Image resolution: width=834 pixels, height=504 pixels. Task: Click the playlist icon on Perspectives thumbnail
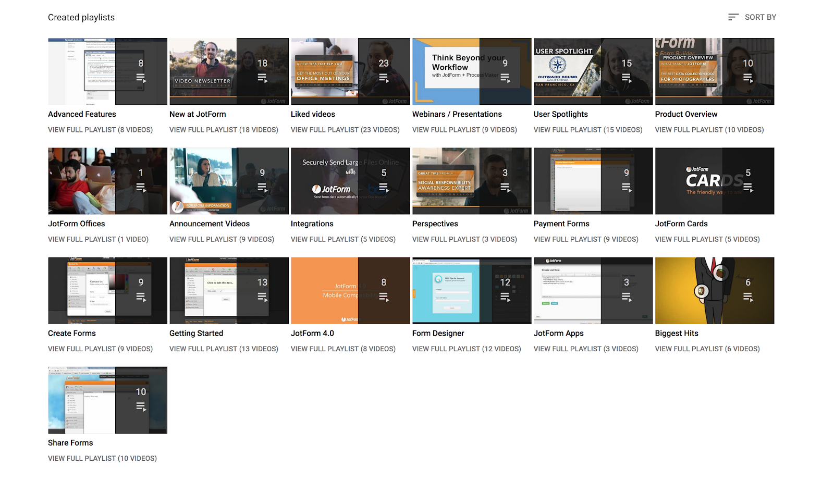click(505, 188)
